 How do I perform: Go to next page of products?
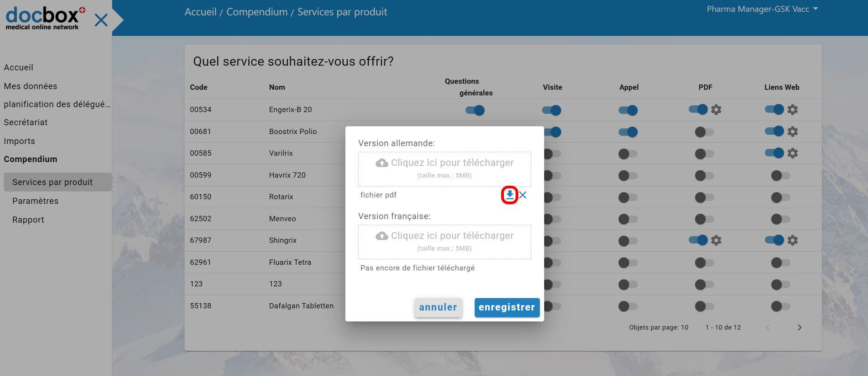pos(799,328)
